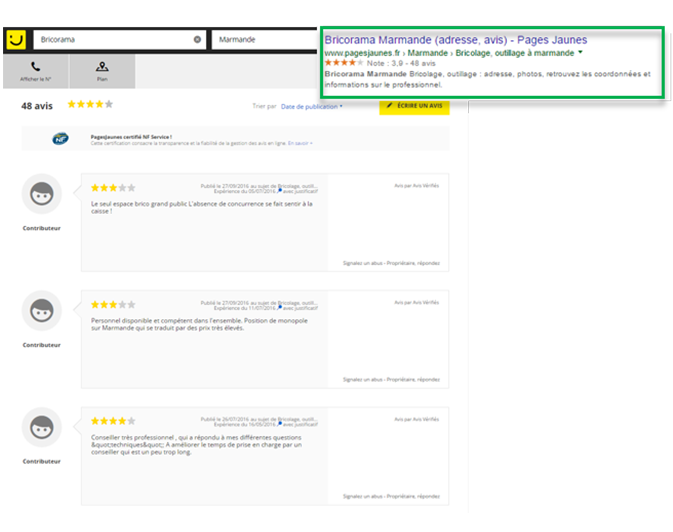Click Google snippet rating 'Note : 3,9 - 48 avis'
The height and width of the screenshot is (532, 673).
(x=401, y=63)
